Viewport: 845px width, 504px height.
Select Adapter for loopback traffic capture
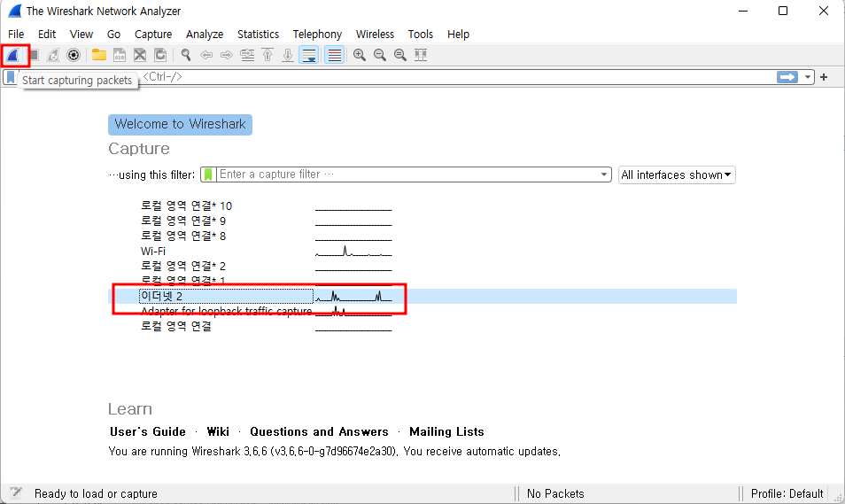227,312
